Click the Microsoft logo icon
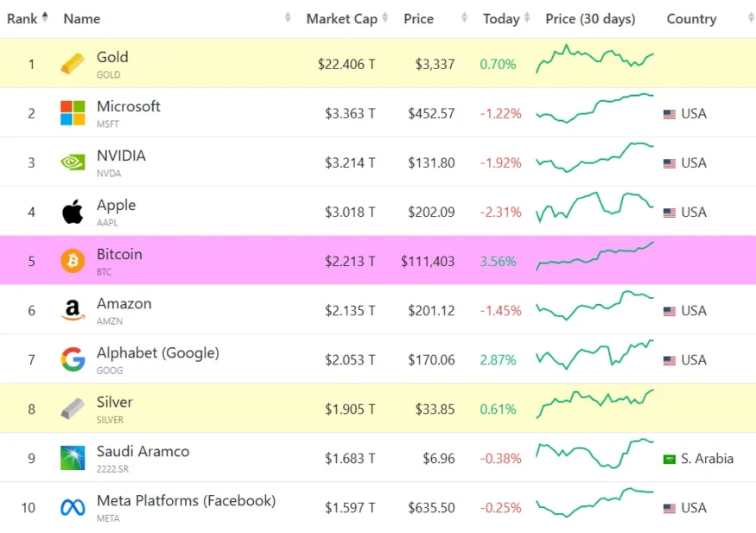 coord(73,113)
